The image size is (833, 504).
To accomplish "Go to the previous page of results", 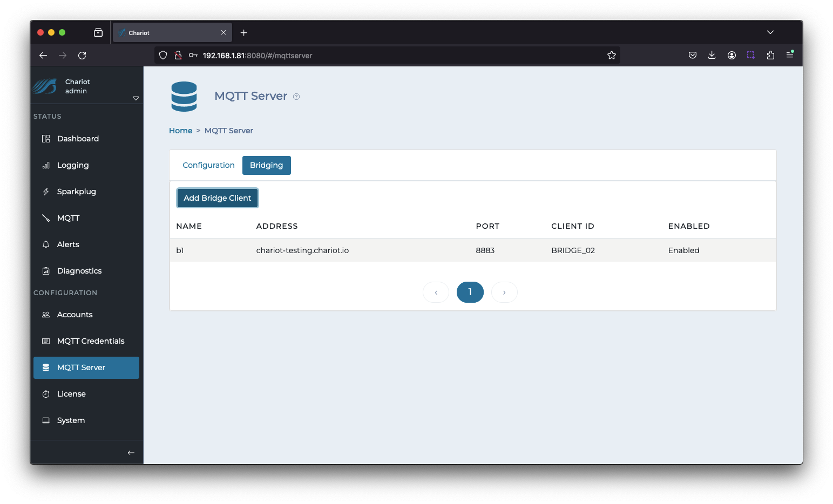I will click(436, 292).
